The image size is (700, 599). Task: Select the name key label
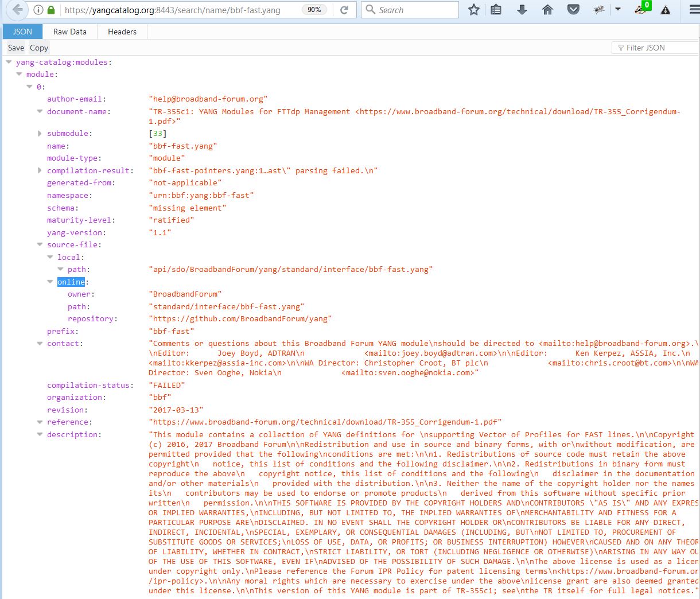pos(57,146)
